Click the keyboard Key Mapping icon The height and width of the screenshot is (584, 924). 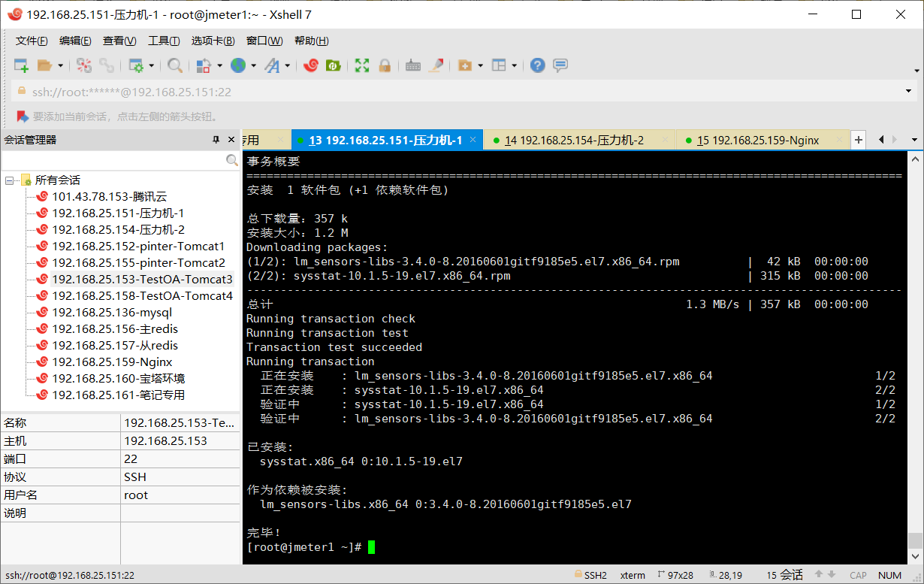[412, 65]
